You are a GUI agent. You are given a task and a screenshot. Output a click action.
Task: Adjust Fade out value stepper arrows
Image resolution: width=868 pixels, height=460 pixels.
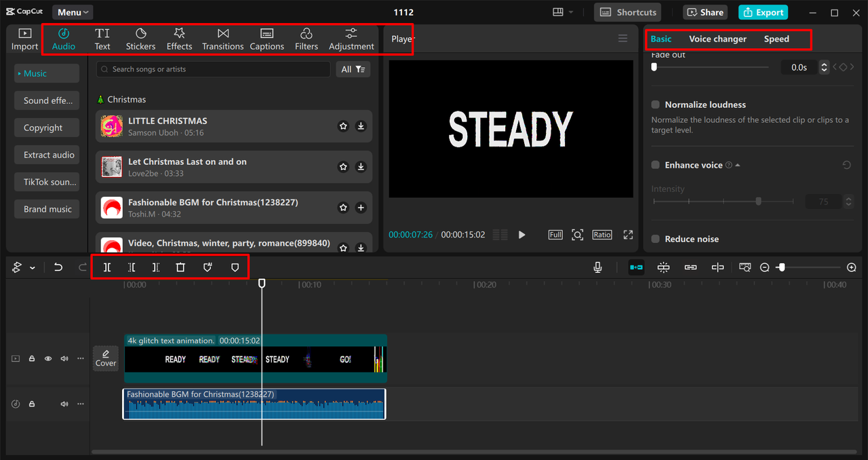(x=824, y=67)
